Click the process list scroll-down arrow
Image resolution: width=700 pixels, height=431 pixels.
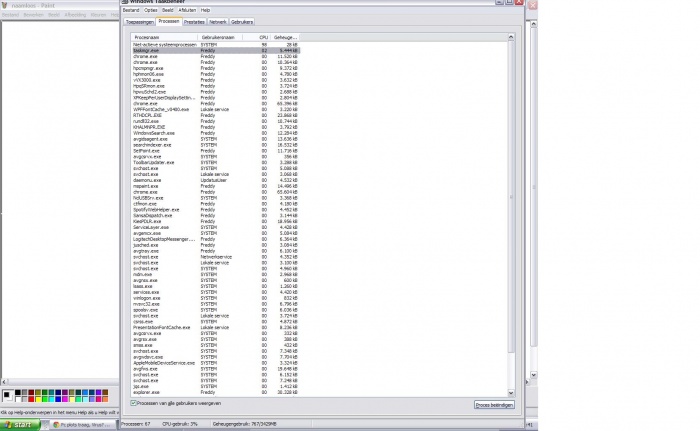pyautogui.click(x=511, y=393)
